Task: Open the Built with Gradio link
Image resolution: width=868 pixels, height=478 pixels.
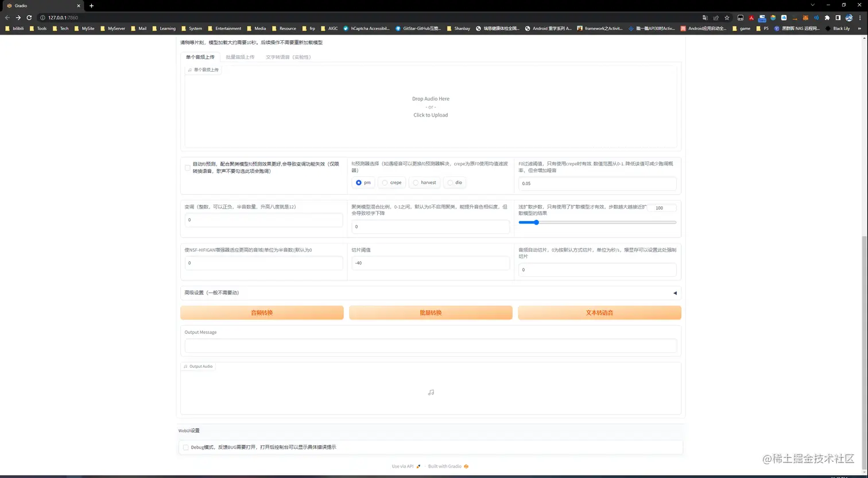Action: (448, 466)
